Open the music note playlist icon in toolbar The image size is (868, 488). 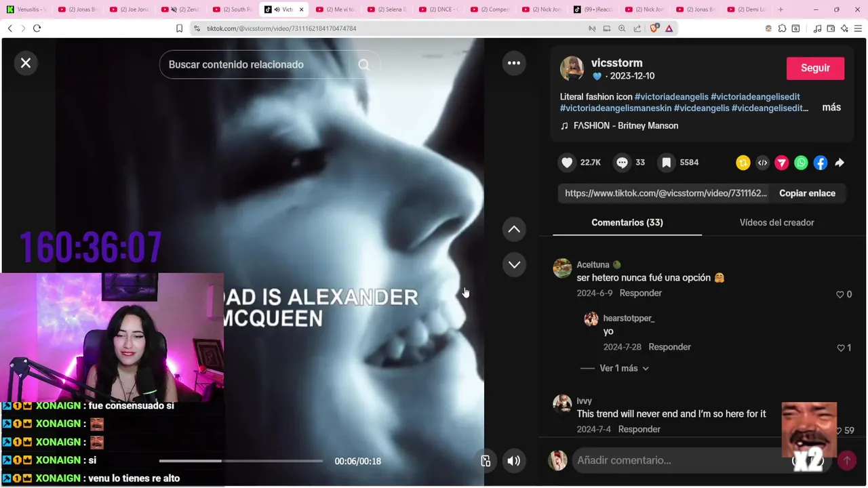click(817, 28)
